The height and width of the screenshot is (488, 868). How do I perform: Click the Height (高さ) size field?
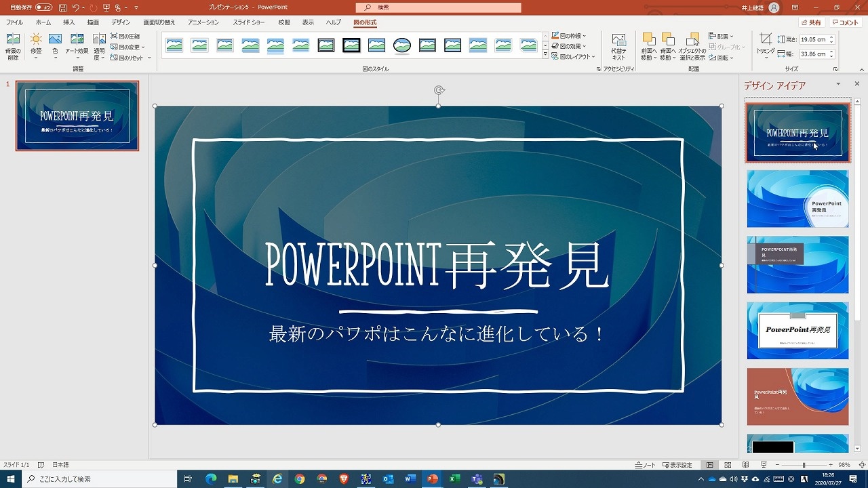pyautogui.click(x=817, y=40)
